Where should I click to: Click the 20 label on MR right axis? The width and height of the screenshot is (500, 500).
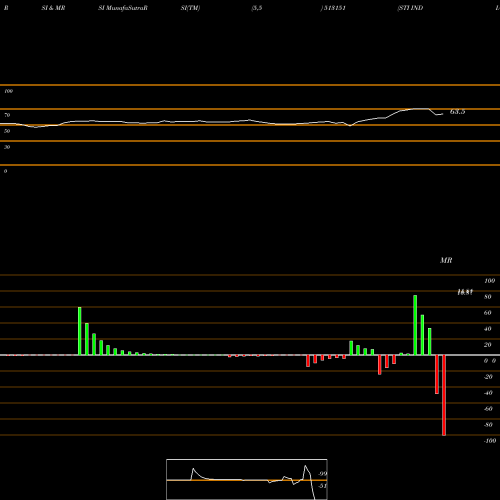coord(488,345)
